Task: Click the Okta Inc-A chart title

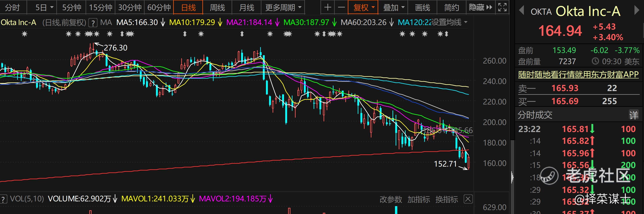Action: [x=18, y=23]
